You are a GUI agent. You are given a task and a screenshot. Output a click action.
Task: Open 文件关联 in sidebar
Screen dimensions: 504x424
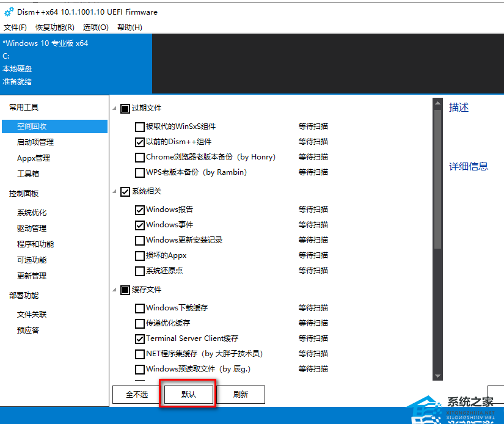32,315
